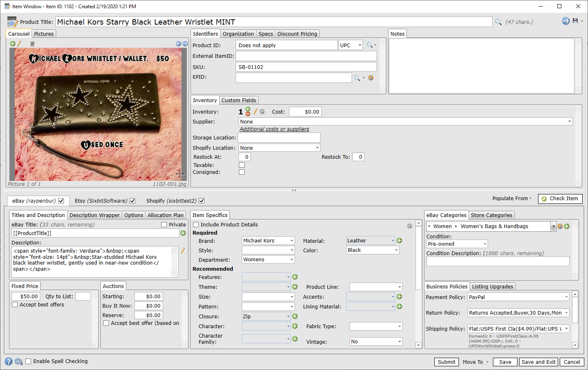Search product title with magnifier icon
The height and width of the screenshot is (370, 588).
pyautogui.click(x=498, y=22)
